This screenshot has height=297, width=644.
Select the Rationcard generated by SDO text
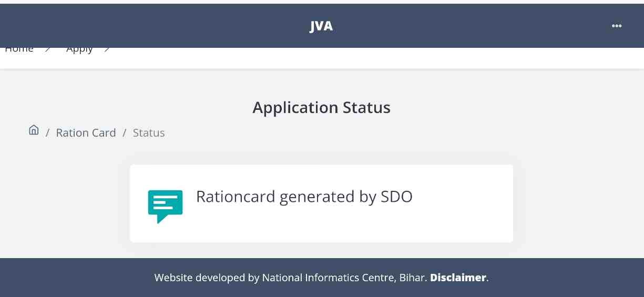coord(304,197)
